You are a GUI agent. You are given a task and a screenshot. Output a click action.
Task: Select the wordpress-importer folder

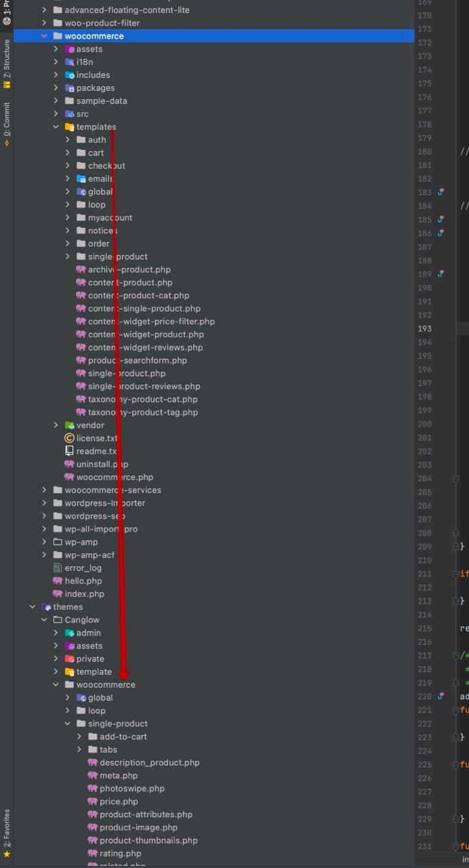(x=105, y=503)
